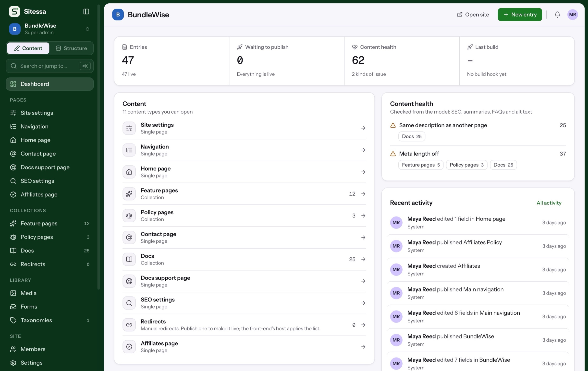Click the Site settings sliders icon in Content list
Screen dimensions: 588x371
pos(129,128)
